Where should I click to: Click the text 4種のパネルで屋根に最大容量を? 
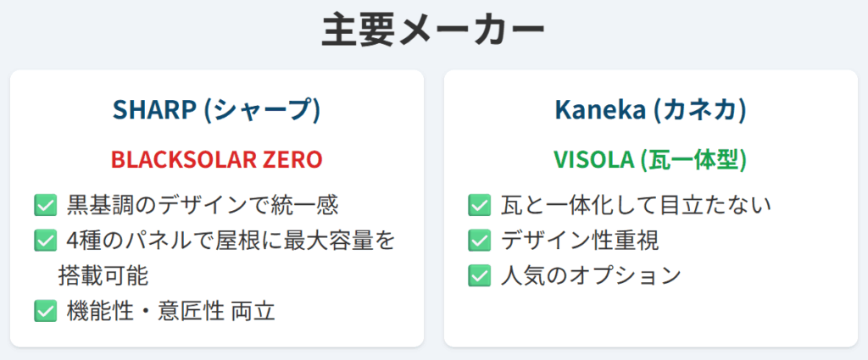point(231,241)
